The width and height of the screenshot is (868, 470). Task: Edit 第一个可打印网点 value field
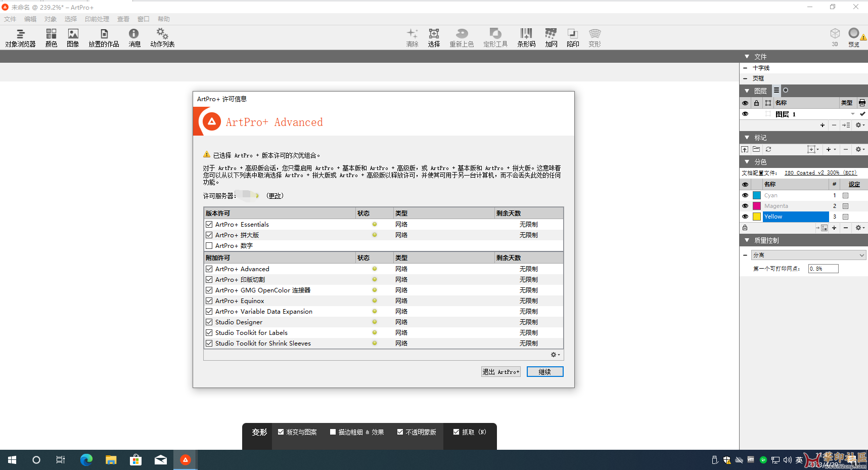point(823,269)
